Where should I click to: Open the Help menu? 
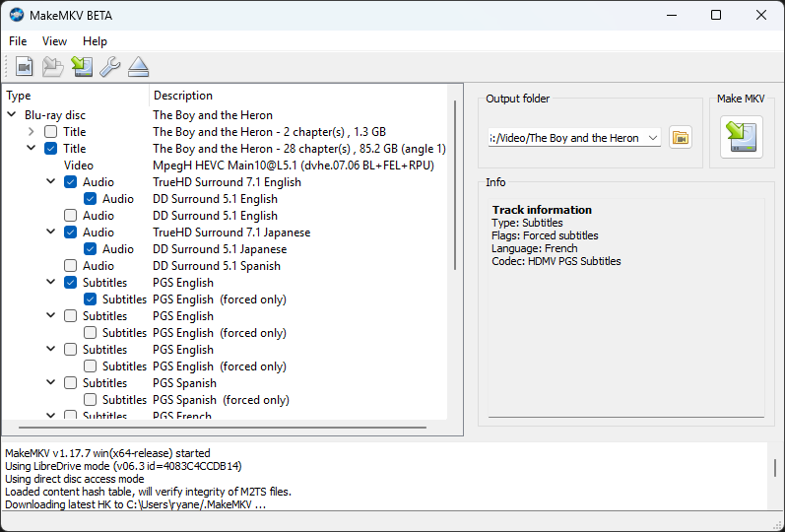(95, 41)
